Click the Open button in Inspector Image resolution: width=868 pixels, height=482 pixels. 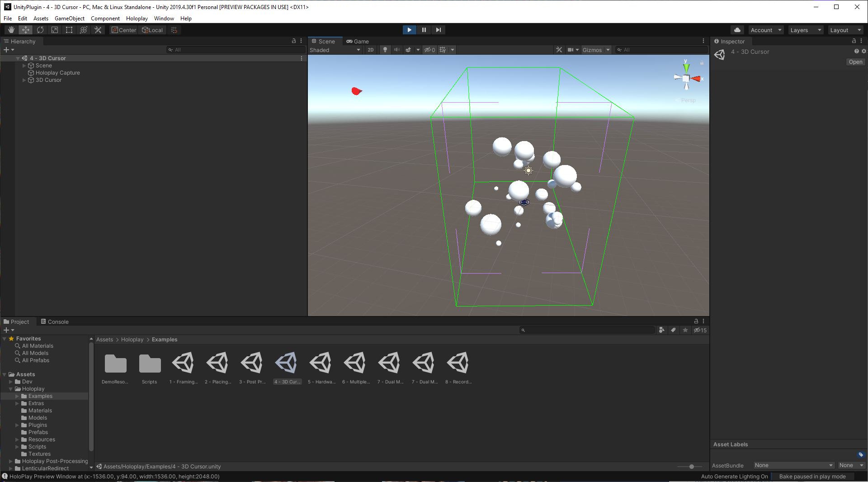[x=855, y=62]
